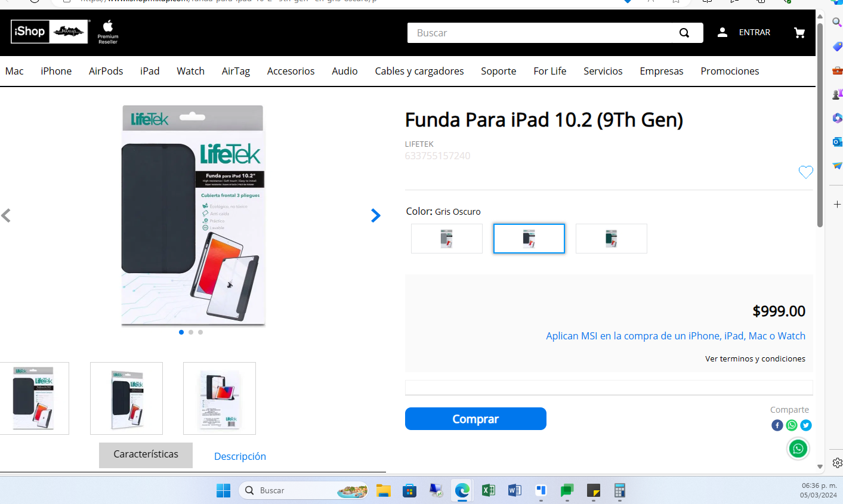Select the first color variant swatch

[x=447, y=239]
